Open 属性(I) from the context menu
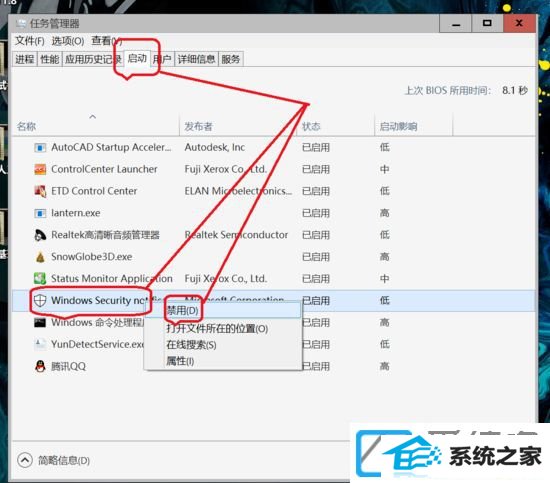550x483 pixels. pyautogui.click(x=180, y=361)
